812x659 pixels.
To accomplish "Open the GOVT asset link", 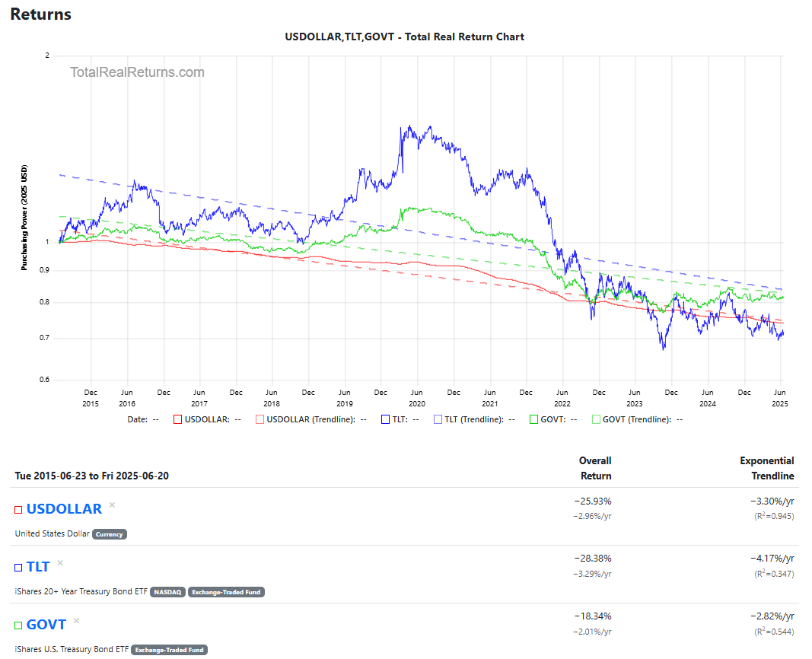I will pos(46,625).
